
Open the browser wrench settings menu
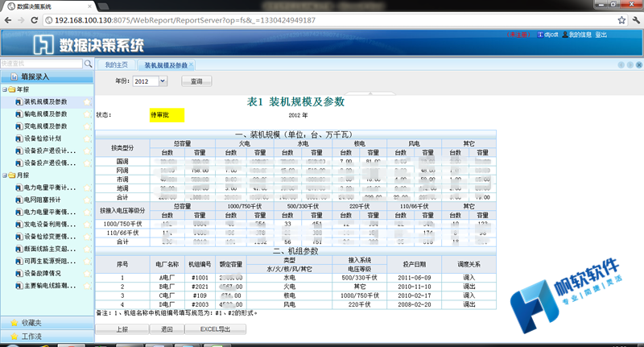[636, 20]
